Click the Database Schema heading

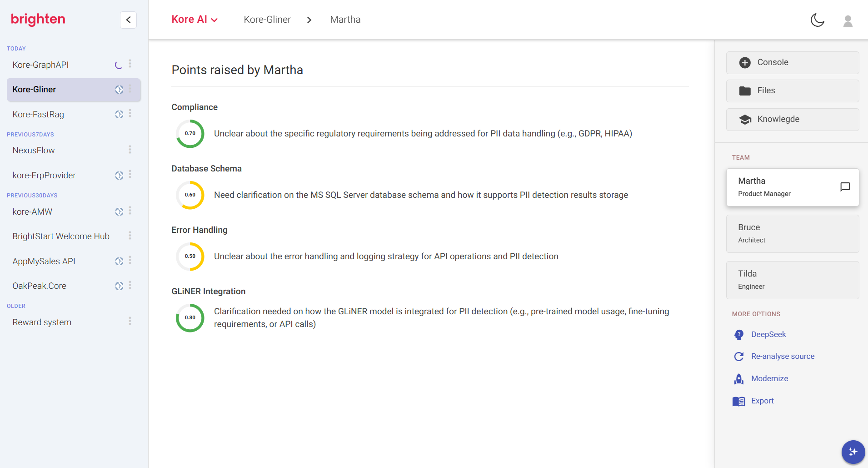tap(206, 169)
